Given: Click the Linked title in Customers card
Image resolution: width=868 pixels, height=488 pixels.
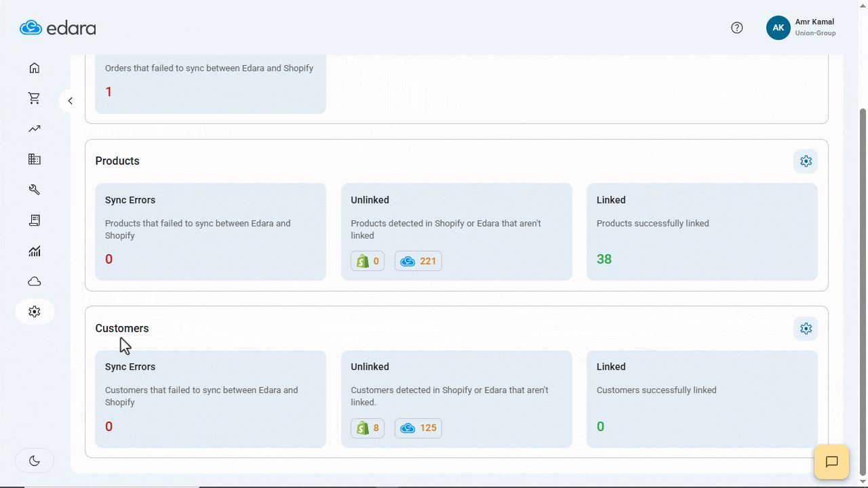Looking at the screenshot, I should click(x=611, y=367).
